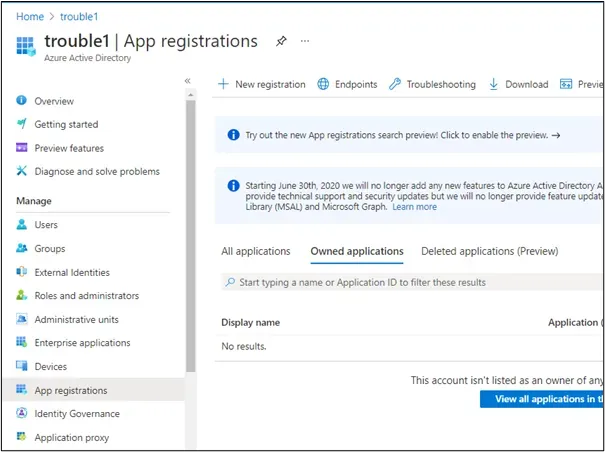Click the ADAL notice info icon
Image resolution: width=605 pixels, height=452 pixels.
point(233,186)
